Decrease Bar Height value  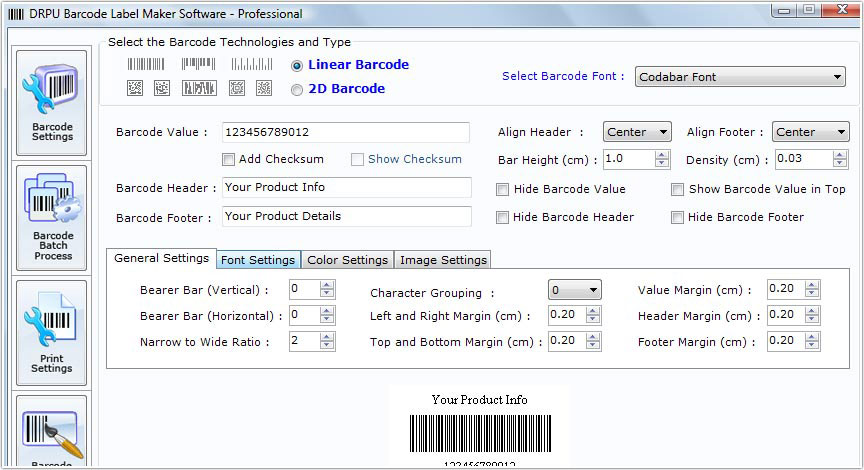tap(662, 163)
